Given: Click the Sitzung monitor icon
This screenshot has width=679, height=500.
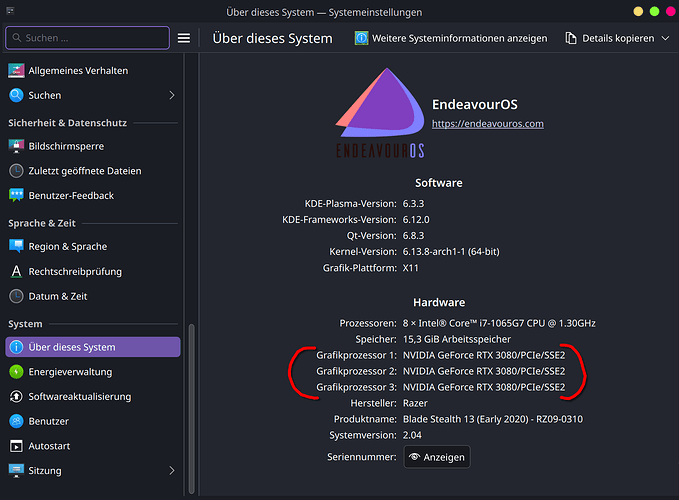Looking at the screenshot, I should click(x=16, y=471).
